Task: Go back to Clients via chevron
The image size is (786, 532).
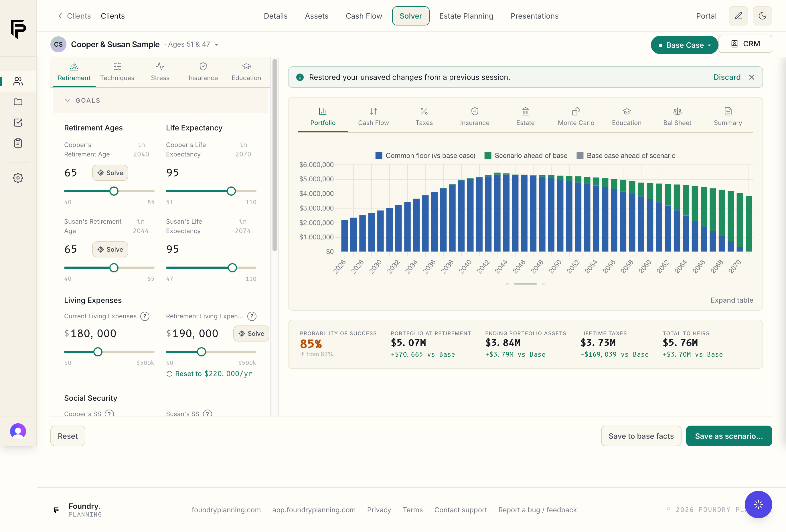Action: point(60,16)
